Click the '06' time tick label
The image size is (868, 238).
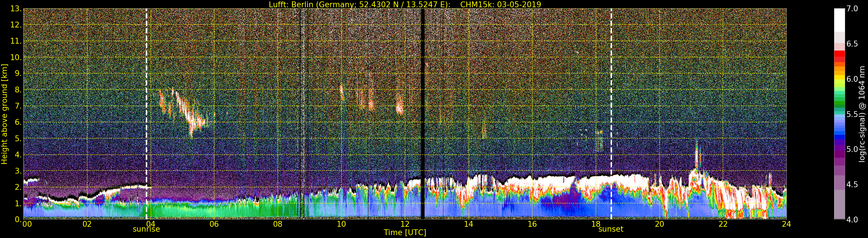214,224
